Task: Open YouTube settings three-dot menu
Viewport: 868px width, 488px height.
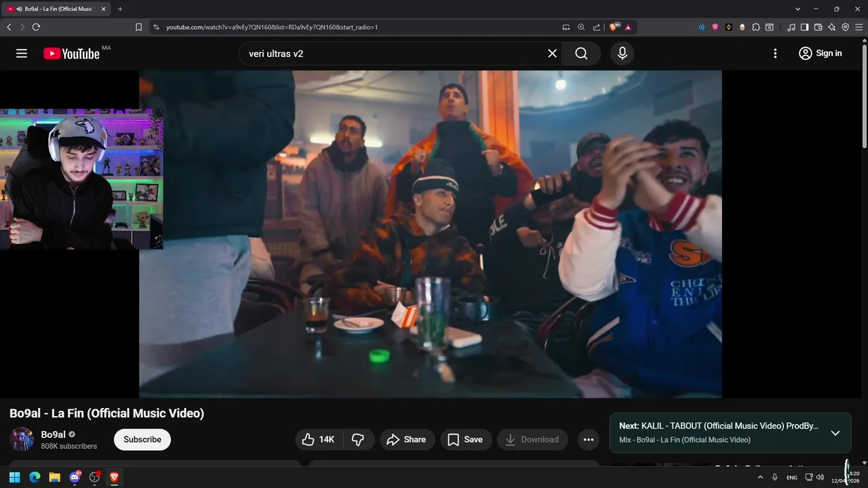Action: point(775,54)
